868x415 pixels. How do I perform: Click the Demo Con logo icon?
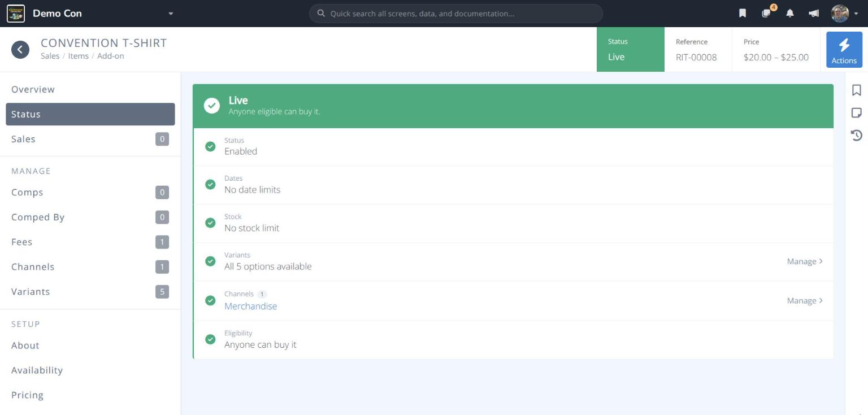[x=16, y=14]
